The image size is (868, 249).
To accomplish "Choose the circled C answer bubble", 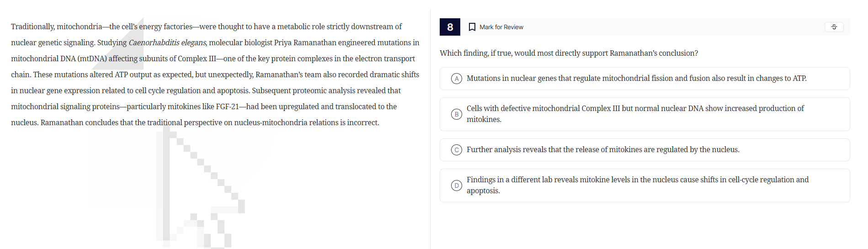I will 456,150.
